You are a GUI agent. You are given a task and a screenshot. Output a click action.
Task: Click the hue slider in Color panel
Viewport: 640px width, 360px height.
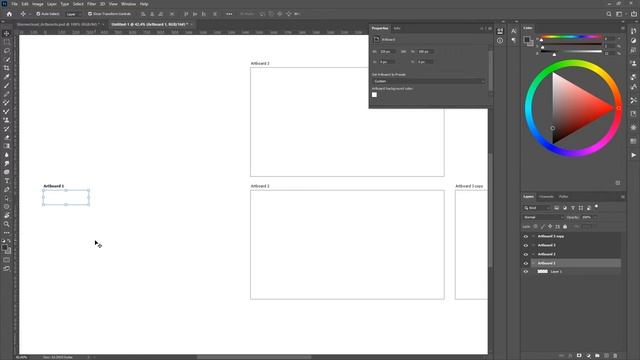pos(571,37)
